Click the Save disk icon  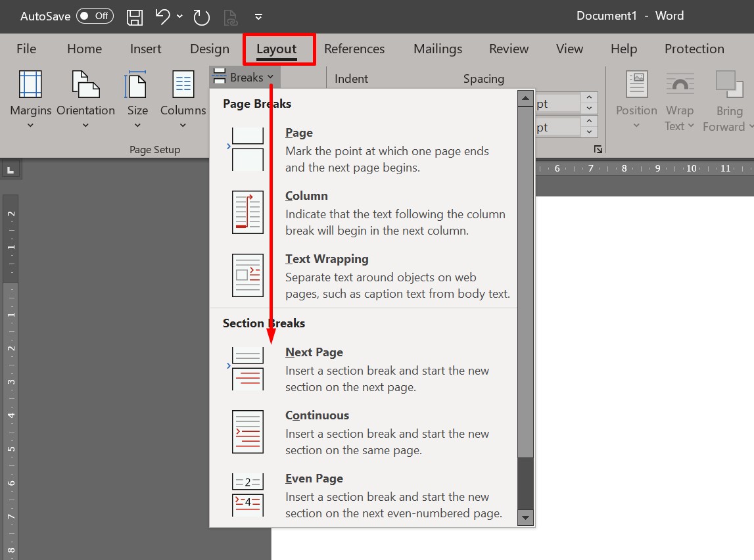point(135,17)
